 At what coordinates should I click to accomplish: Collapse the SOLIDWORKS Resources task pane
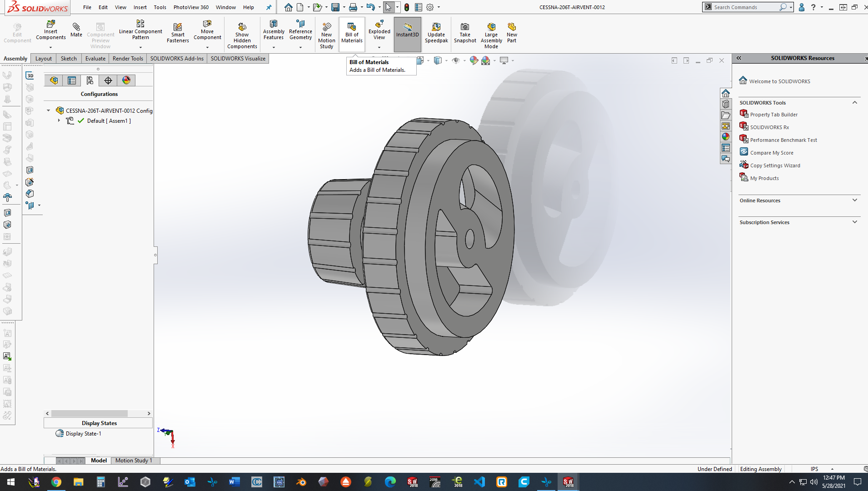739,58
